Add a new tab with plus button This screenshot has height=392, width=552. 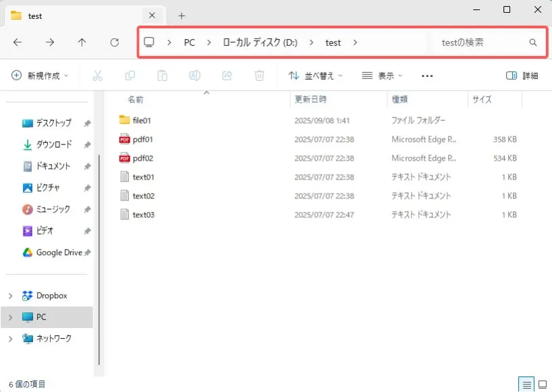[x=182, y=16]
